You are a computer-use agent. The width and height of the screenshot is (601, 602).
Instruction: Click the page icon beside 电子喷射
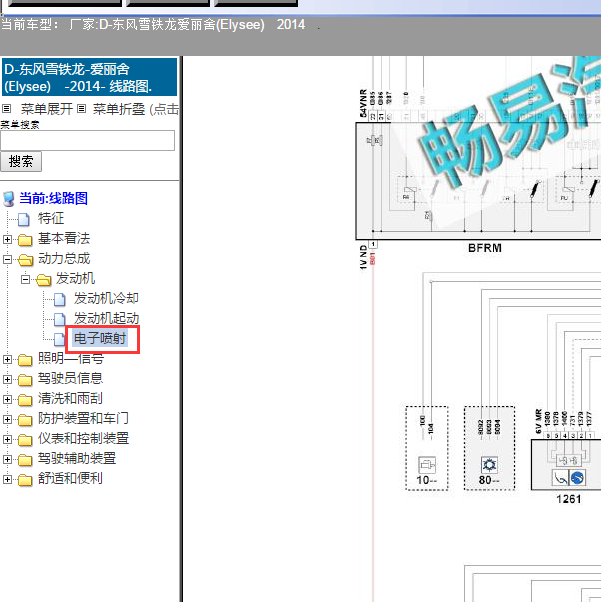coord(60,339)
